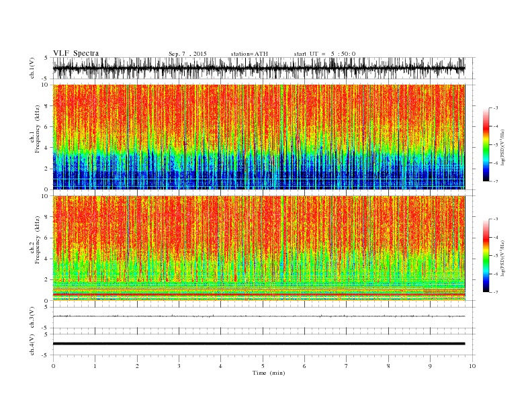The height and width of the screenshot is (411, 532).
Task: Select the date text 'Sep. 7 , 2015'
Action: click(x=187, y=54)
